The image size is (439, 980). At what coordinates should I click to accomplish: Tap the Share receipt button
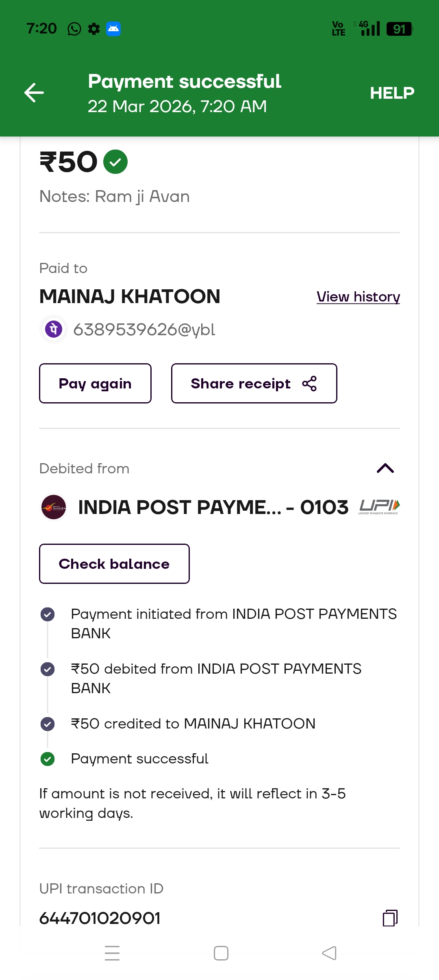click(x=254, y=384)
